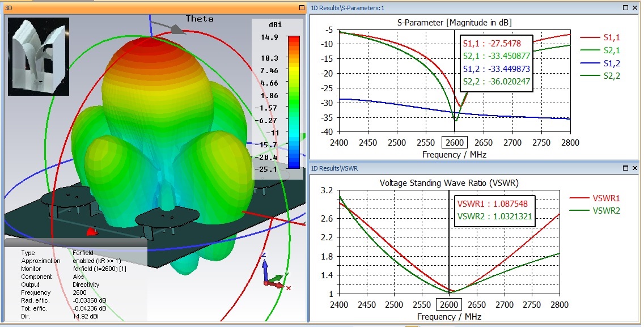644x327 pixels.
Task: Click the dBi color scale bar
Action: (x=294, y=102)
